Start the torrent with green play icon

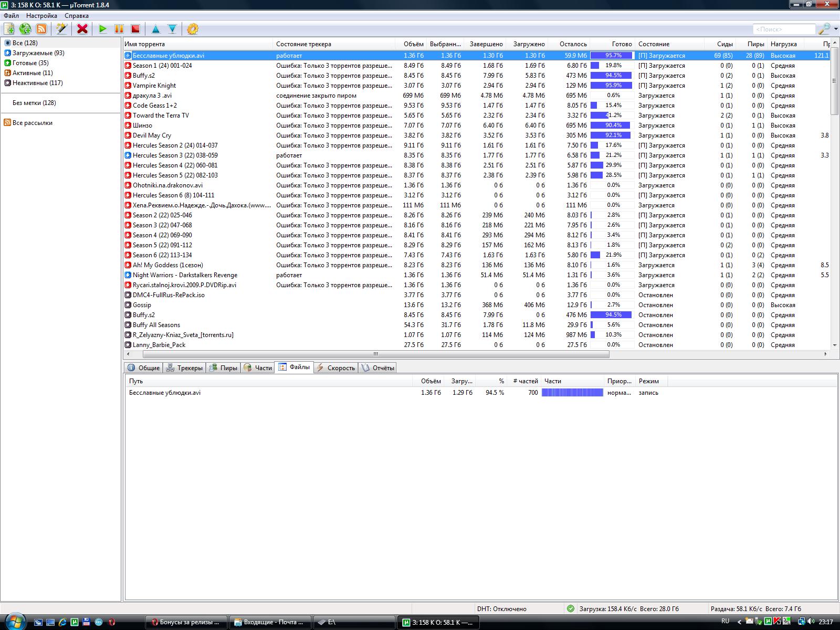click(x=103, y=29)
